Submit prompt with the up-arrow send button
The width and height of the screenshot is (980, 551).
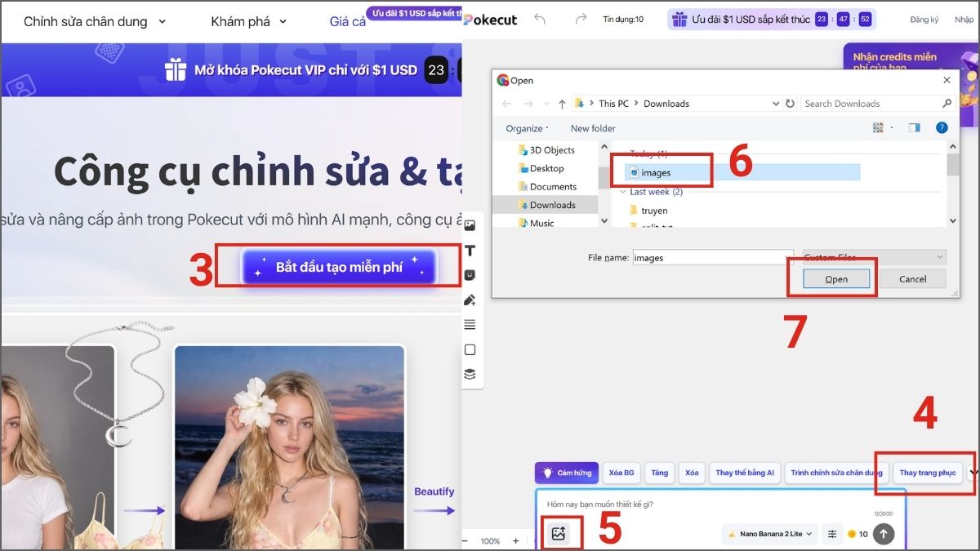(x=884, y=534)
